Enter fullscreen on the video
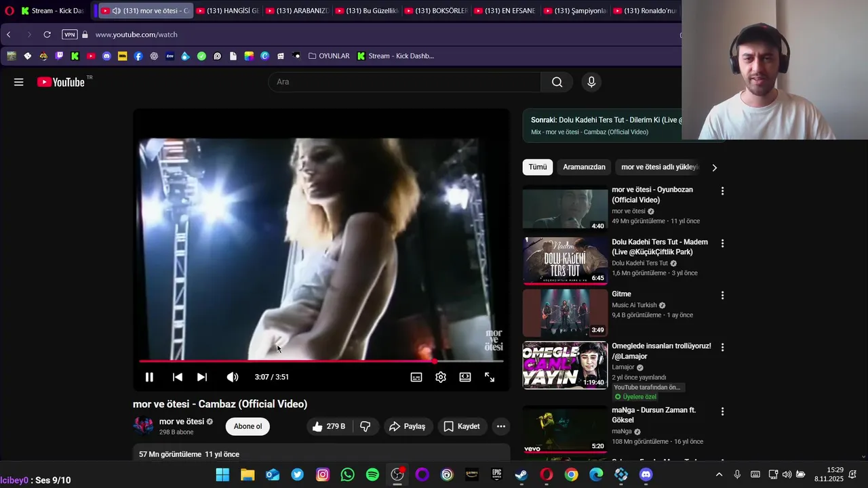 click(490, 378)
